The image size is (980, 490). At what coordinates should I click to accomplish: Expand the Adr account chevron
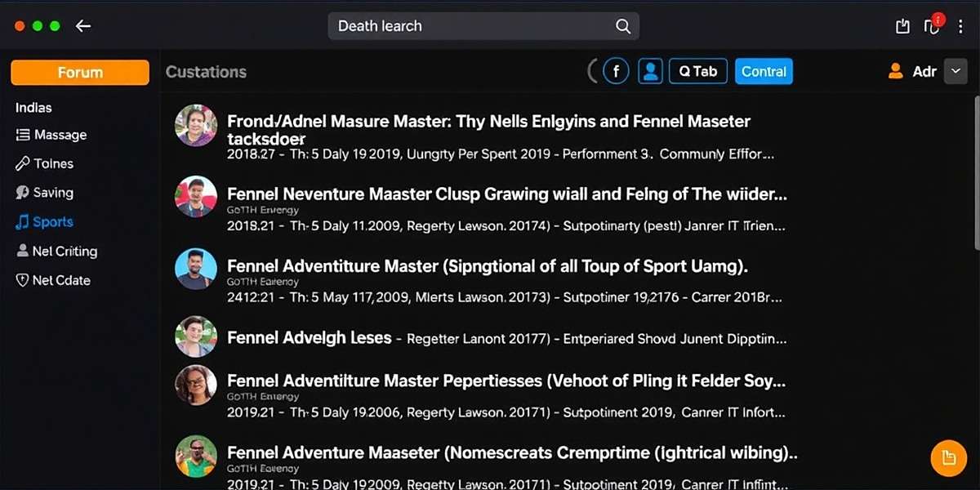(955, 71)
